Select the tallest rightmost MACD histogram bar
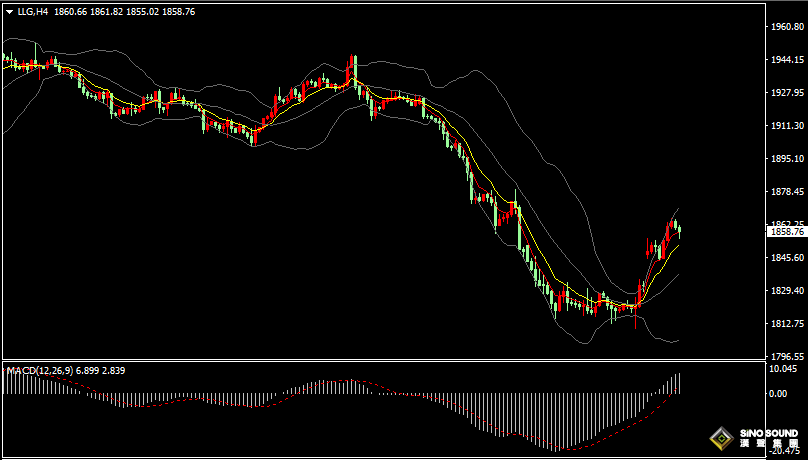Screen dimensions: 808x460 (x=679, y=383)
